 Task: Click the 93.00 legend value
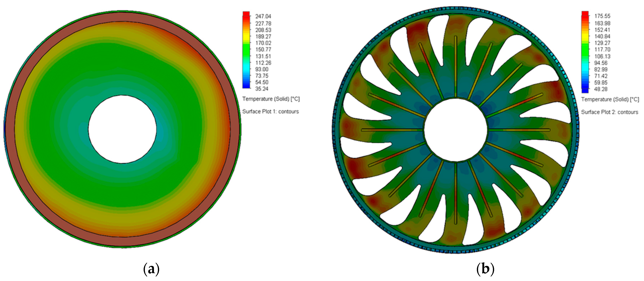(261, 69)
